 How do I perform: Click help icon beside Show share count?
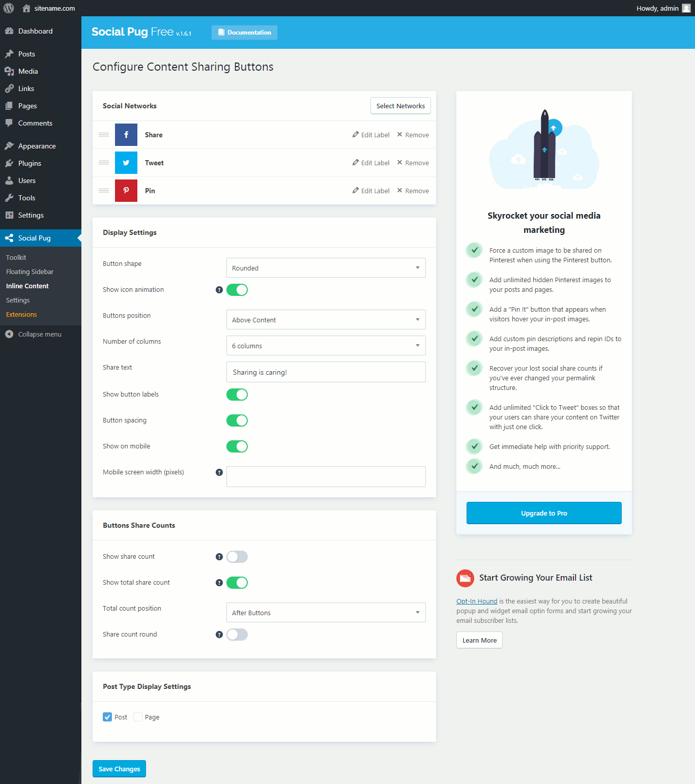click(x=219, y=557)
